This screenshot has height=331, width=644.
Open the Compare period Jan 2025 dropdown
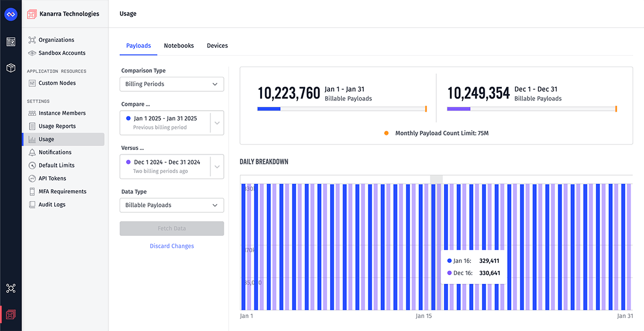172,123
